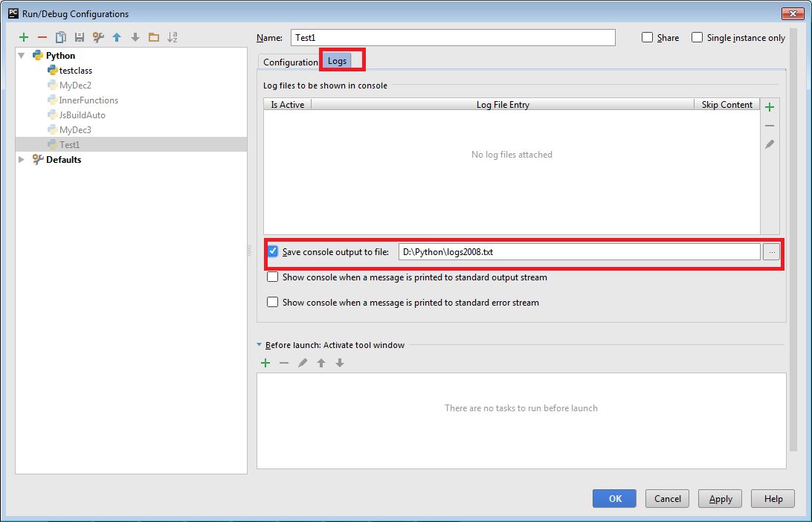
Task: Open edit defaults wrench icon
Action: point(98,37)
